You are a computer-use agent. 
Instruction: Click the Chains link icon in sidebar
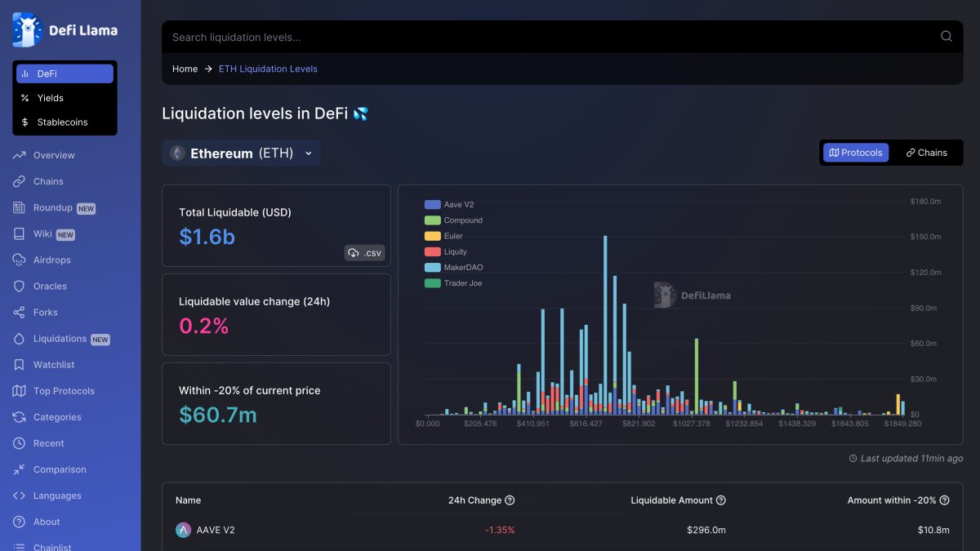point(19,181)
